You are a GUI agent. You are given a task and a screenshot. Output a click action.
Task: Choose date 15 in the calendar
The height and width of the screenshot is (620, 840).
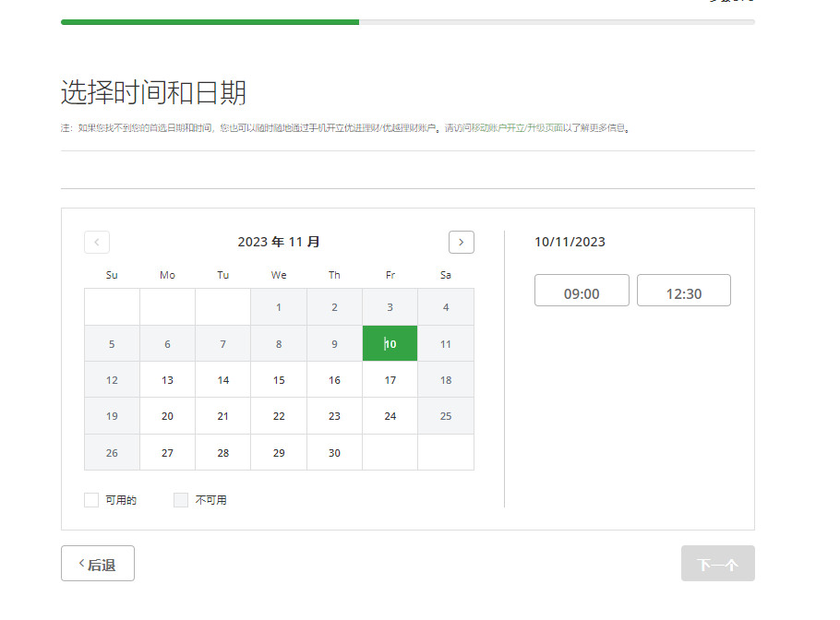(x=279, y=380)
